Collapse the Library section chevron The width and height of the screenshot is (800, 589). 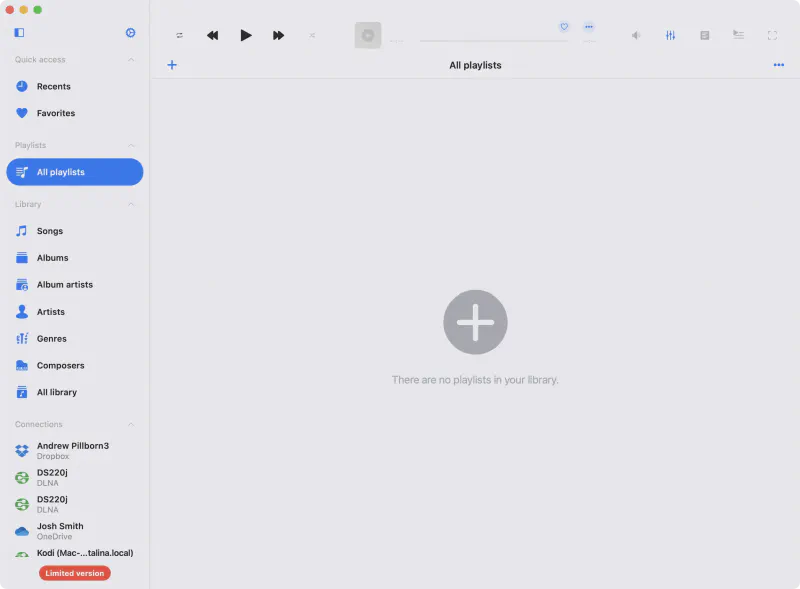(x=131, y=204)
